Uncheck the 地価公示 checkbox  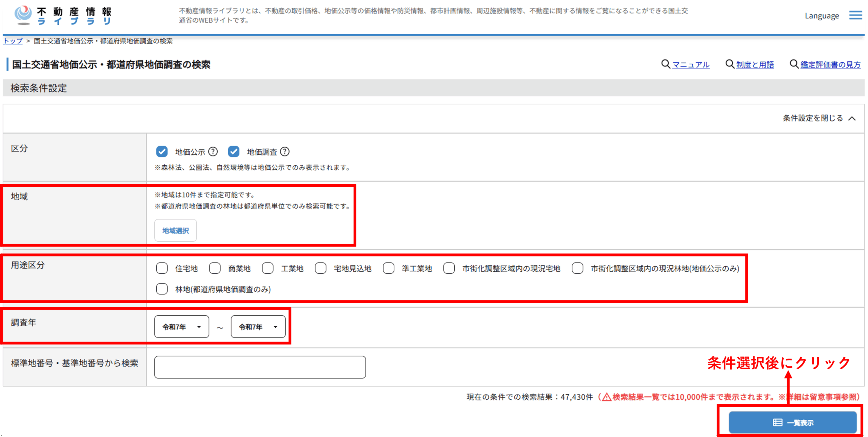click(162, 151)
